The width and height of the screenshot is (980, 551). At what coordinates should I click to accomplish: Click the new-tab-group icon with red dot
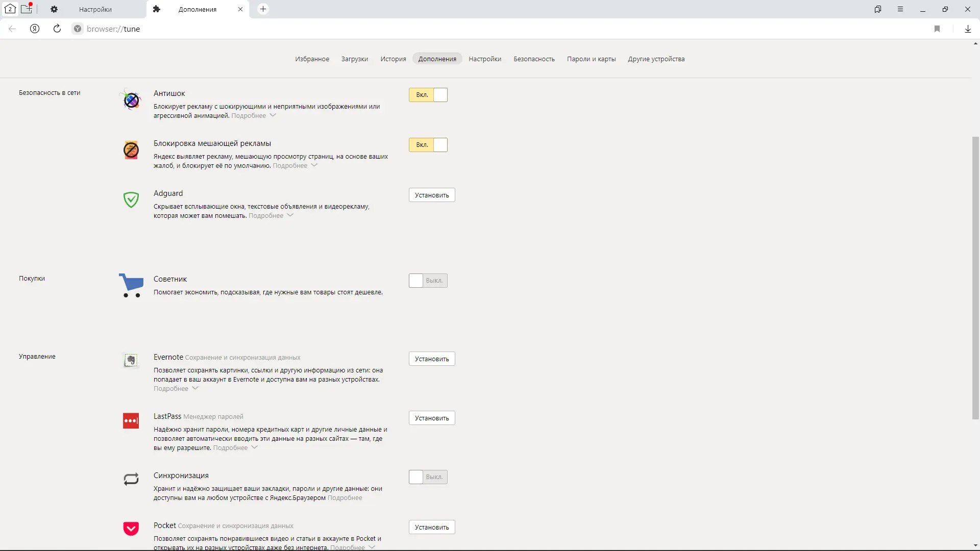27,9
